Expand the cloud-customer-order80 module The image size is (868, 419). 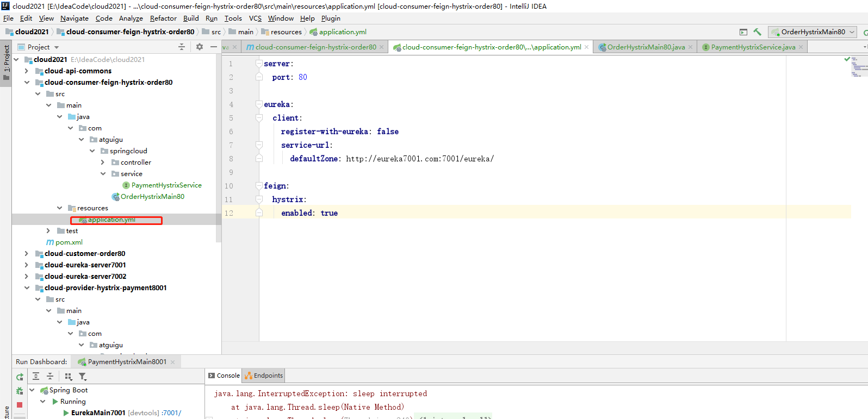(27, 254)
